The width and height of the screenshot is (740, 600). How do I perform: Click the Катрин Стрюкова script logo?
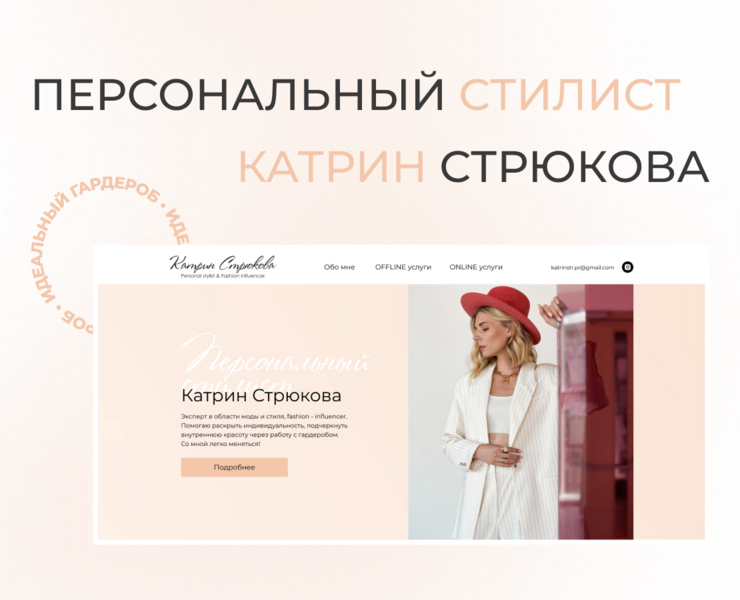[x=223, y=263]
